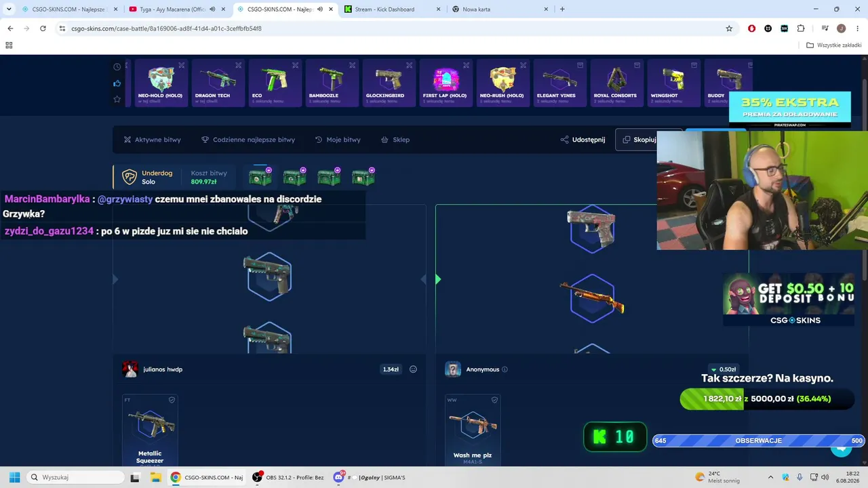This screenshot has height=488, width=868.
Task: Select the third green case in battle
Action: (x=329, y=178)
